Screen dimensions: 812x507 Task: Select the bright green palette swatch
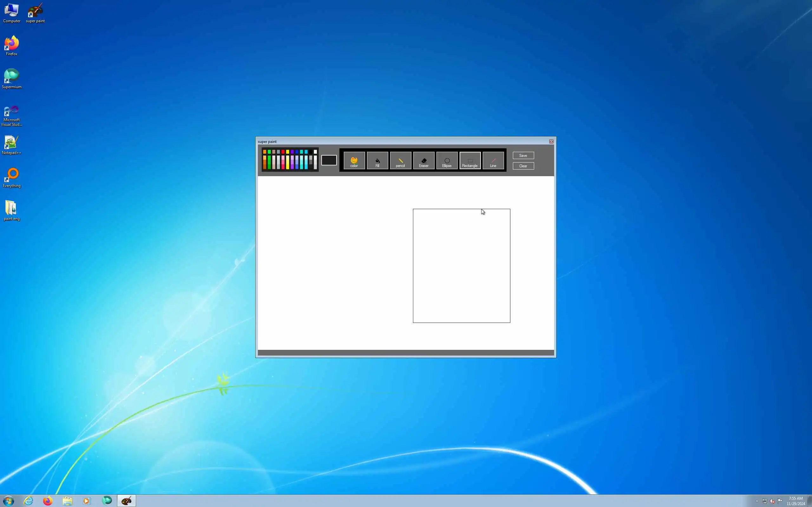(269, 152)
